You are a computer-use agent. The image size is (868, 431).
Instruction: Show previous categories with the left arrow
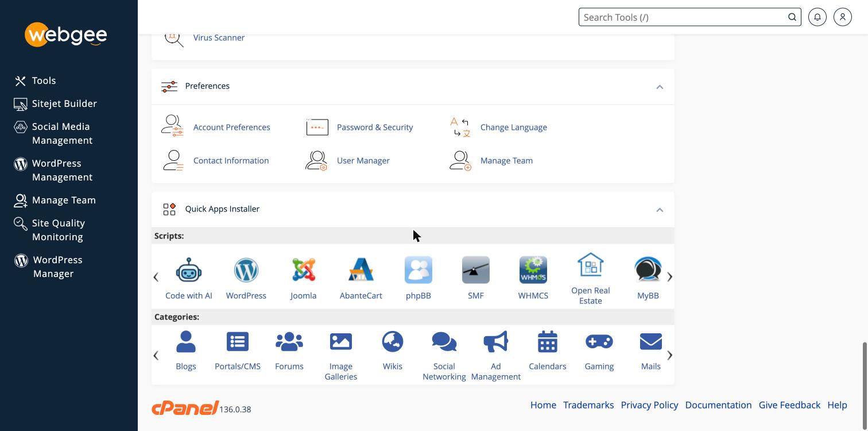point(156,355)
